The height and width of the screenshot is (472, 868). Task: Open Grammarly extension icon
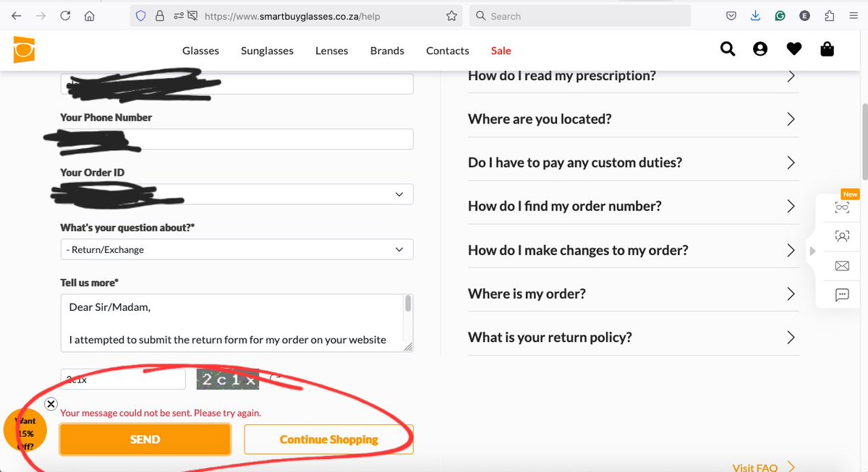click(x=780, y=16)
